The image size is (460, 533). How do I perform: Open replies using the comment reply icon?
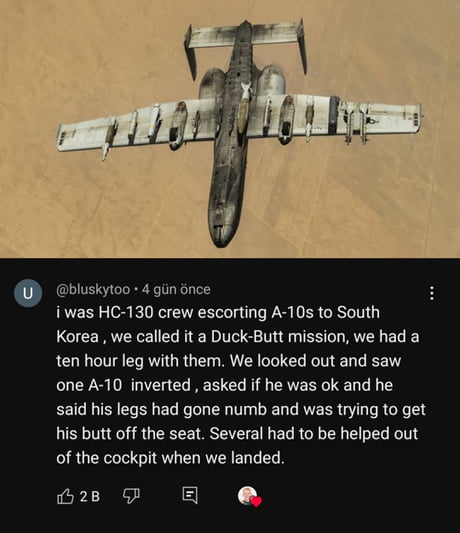(x=190, y=495)
